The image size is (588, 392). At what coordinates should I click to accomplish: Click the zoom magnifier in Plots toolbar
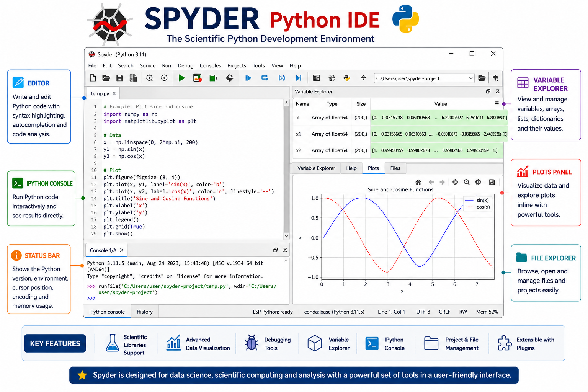tap(467, 182)
